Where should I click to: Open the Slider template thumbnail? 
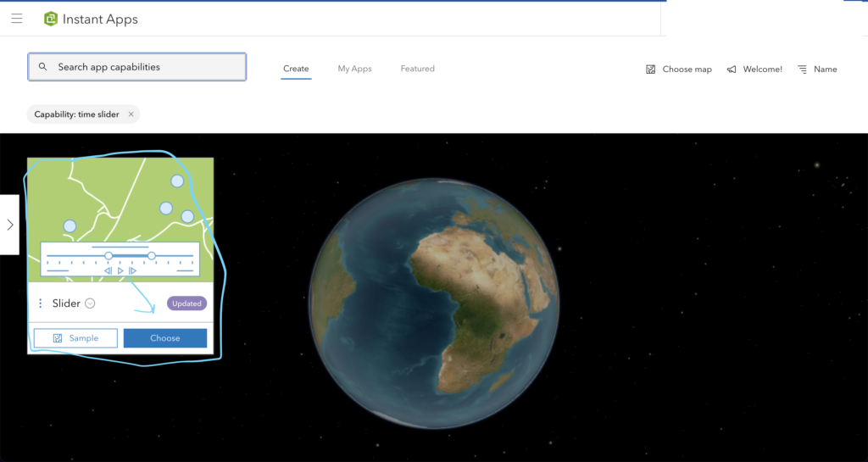pos(120,220)
